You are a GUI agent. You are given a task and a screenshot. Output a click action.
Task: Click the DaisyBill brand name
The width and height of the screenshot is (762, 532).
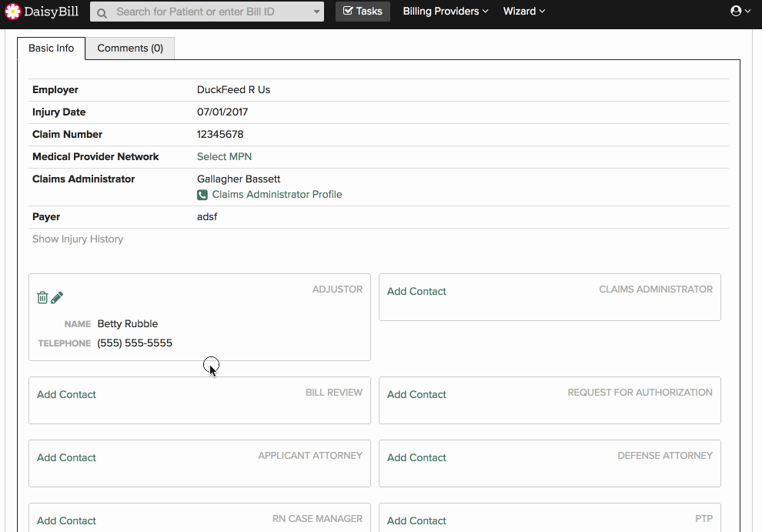coord(51,12)
